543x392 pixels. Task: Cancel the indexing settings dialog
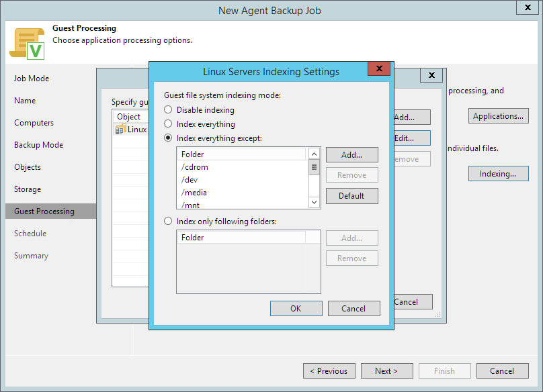(353, 309)
